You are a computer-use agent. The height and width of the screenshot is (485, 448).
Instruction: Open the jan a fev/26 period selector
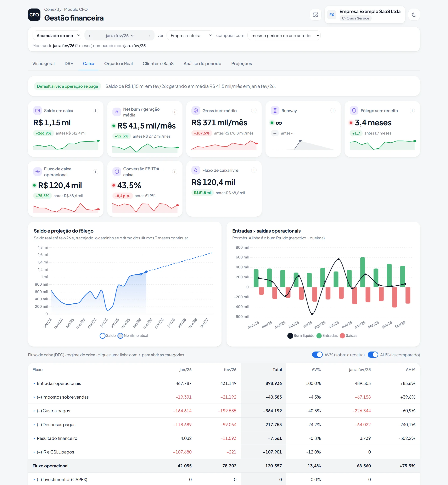119,36
